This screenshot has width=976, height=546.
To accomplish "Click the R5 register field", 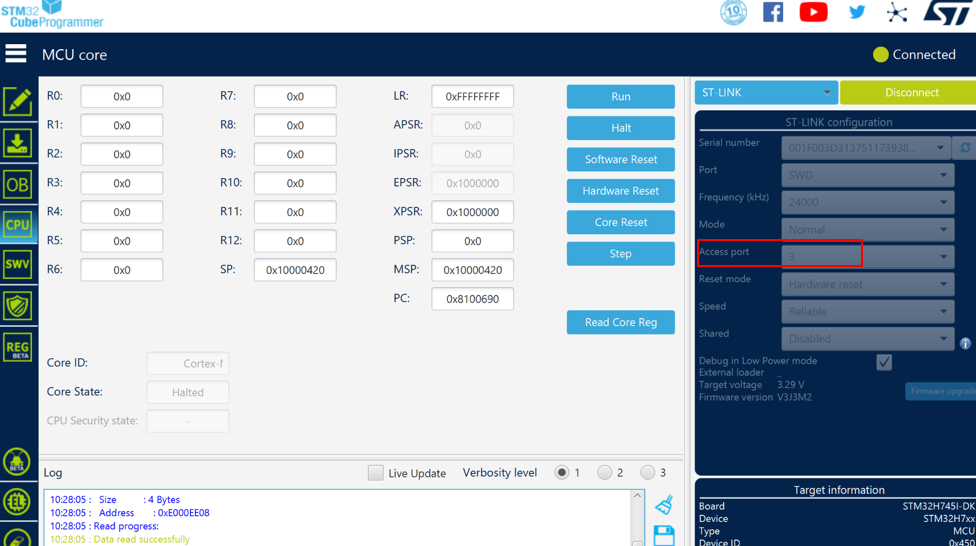I will pos(122,241).
